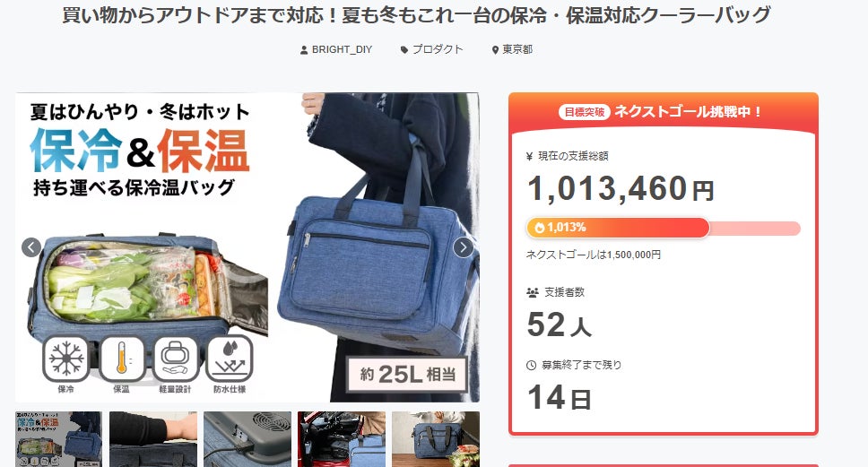This screenshot has height=467, width=868.
Task: Click the main cooler bag product image
Action: 247,247
